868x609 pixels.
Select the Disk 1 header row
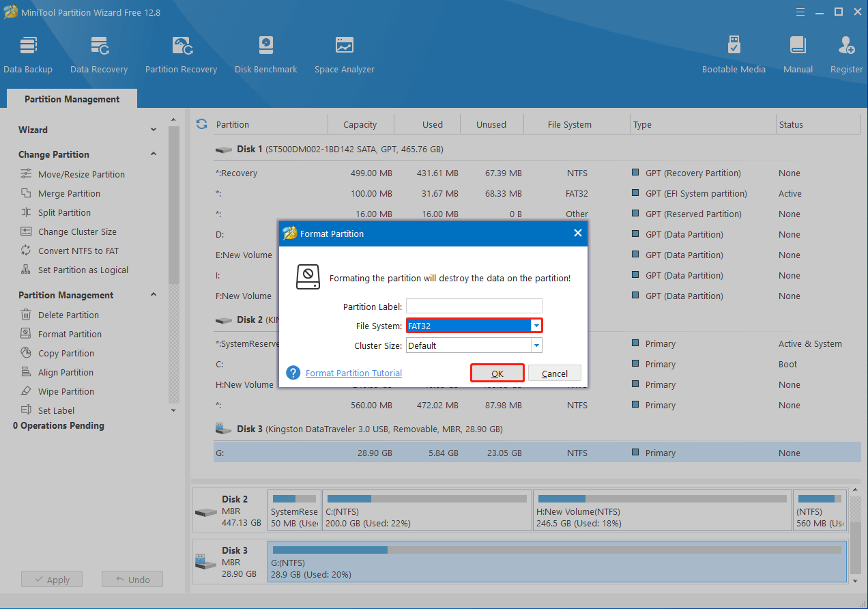(537, 149)
